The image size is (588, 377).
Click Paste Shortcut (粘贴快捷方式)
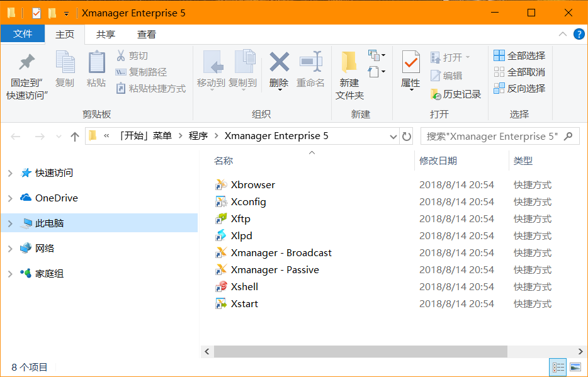[150, 89]
